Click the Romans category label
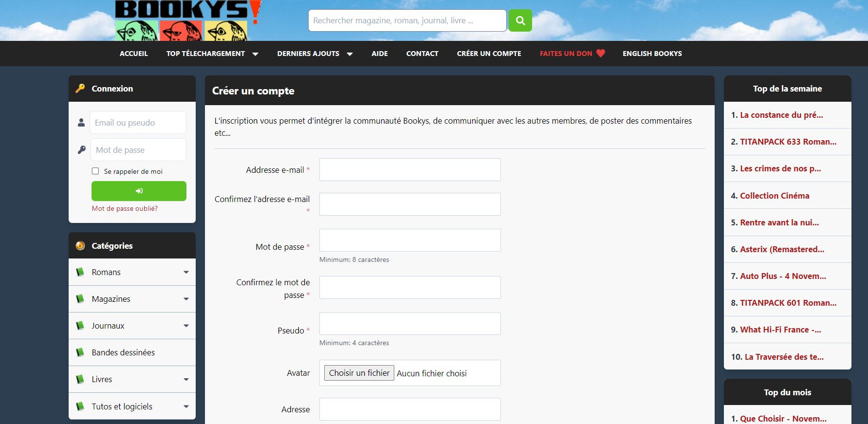The image size is (868, 424). (x=106, y=272)
